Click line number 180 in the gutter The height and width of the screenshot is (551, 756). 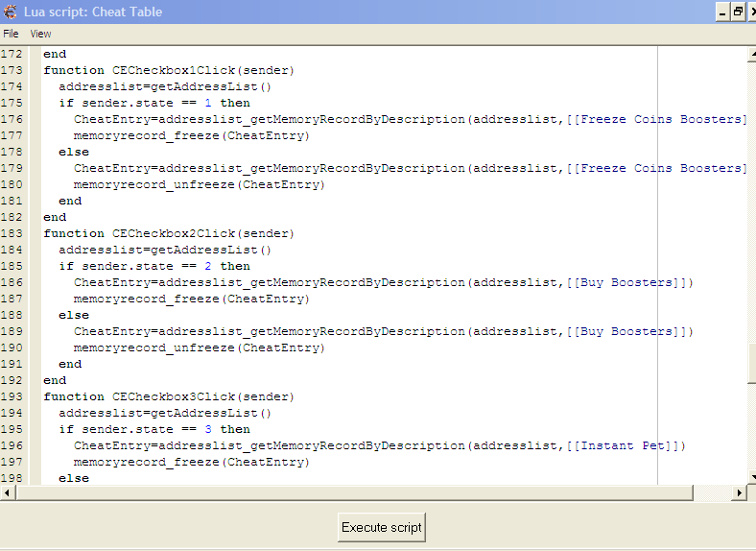13,184
